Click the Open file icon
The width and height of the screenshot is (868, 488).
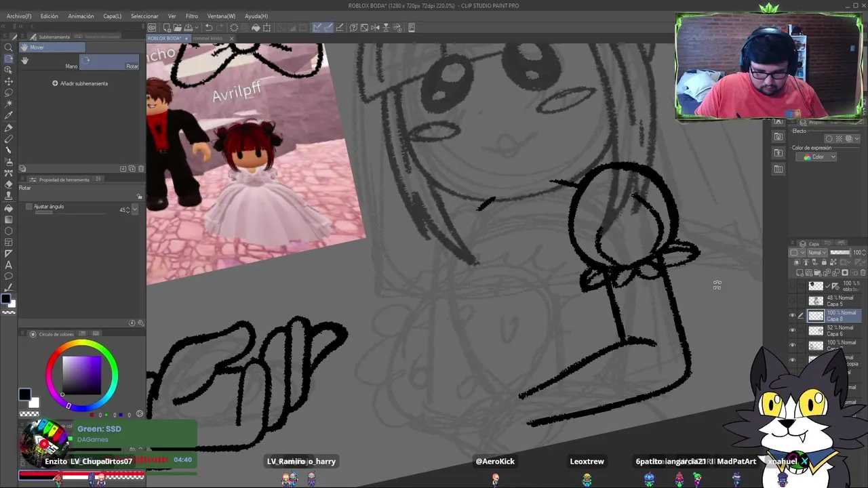click(177, 28)
